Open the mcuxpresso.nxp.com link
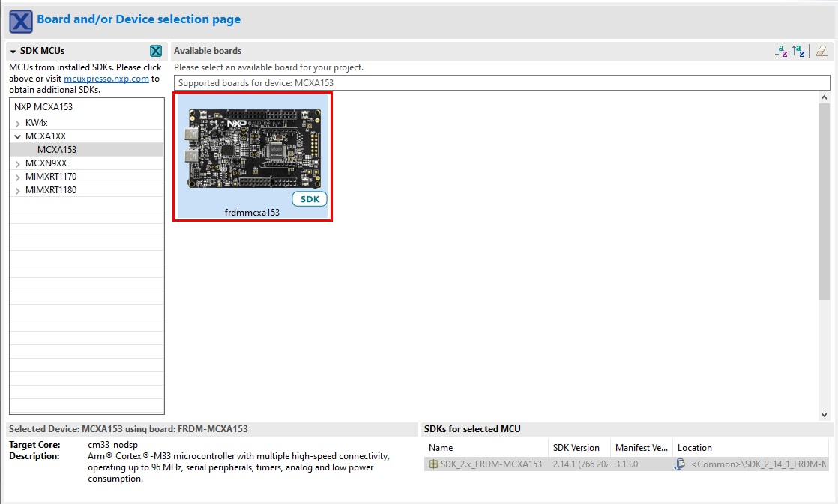This screenshot has height=504, width=838. tap(106, 78)
